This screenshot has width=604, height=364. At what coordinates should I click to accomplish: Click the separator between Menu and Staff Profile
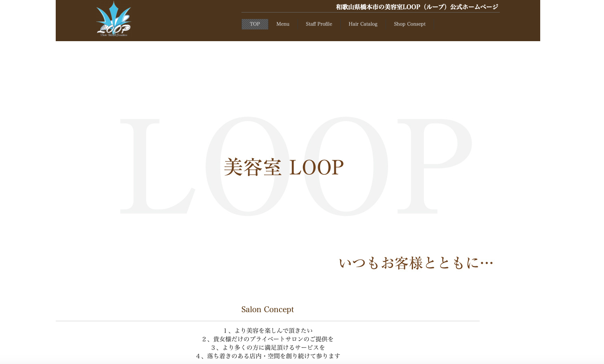pos(298,24)
